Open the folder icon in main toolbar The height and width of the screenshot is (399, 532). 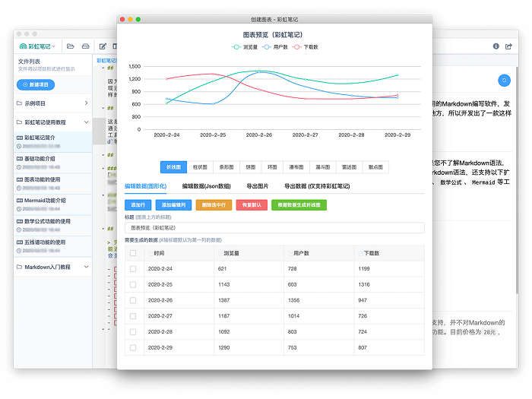(x=70, y=46)
